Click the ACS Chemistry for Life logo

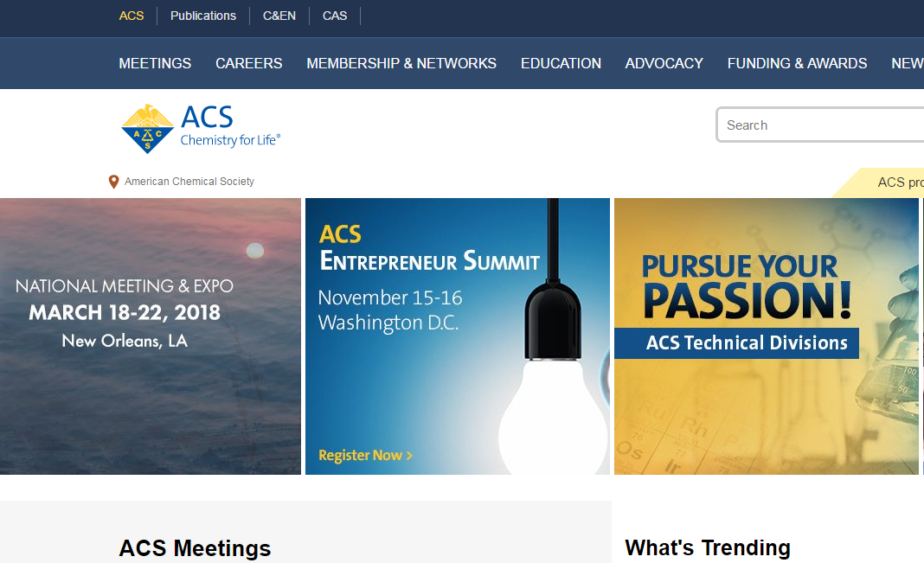coord(201,128)
